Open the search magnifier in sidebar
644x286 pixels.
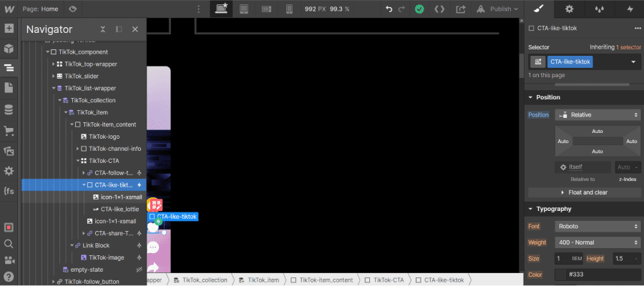pyautogui.click(x=9, y=244)
